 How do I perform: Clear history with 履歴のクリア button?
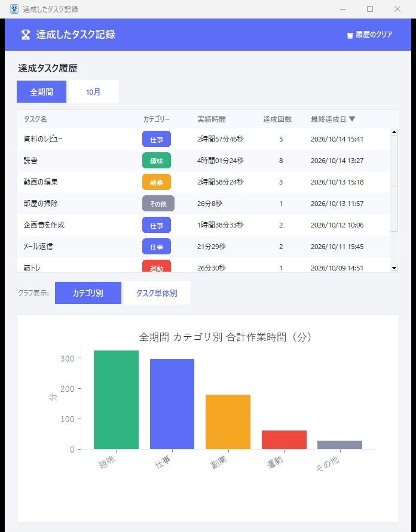[x=369, y=35]
